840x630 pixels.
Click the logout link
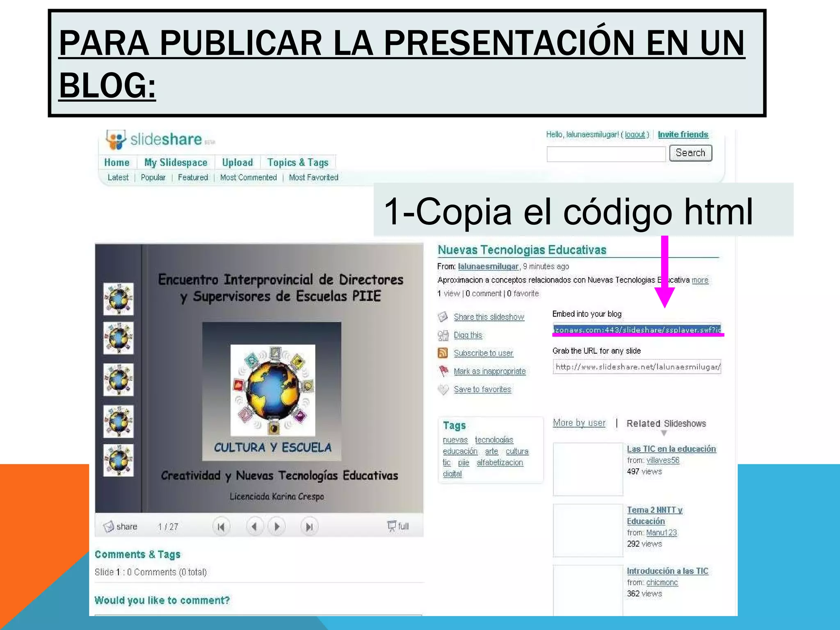[x=635, y=135]
